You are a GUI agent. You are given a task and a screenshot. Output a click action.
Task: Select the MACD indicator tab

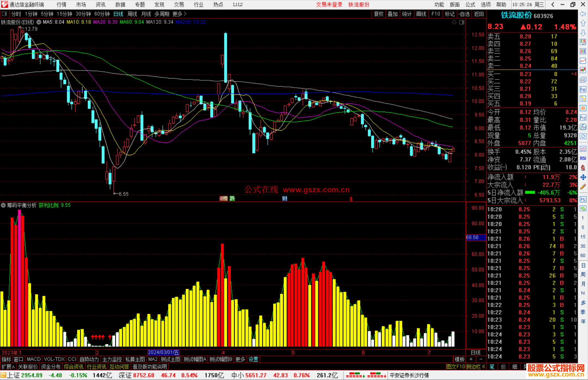33,359
